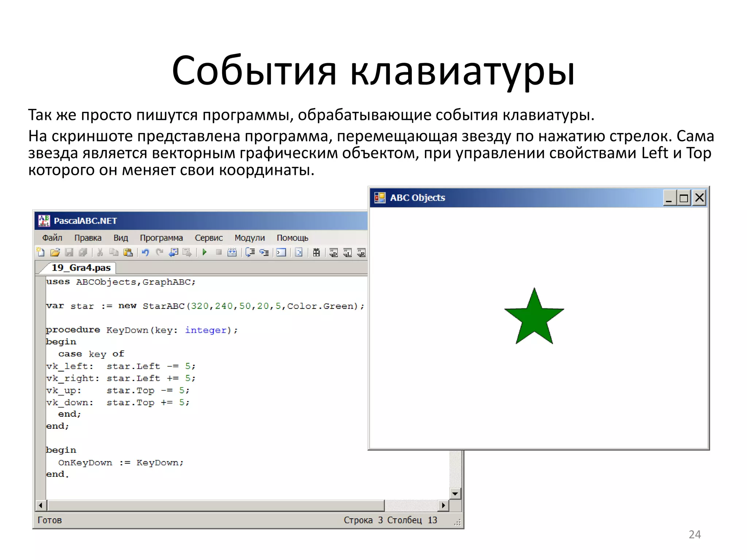Image resolution: width=747 pixels, height=560 pixels.
Task: Click the horizontal scrollbar left arrow
Action: (41, 505)
